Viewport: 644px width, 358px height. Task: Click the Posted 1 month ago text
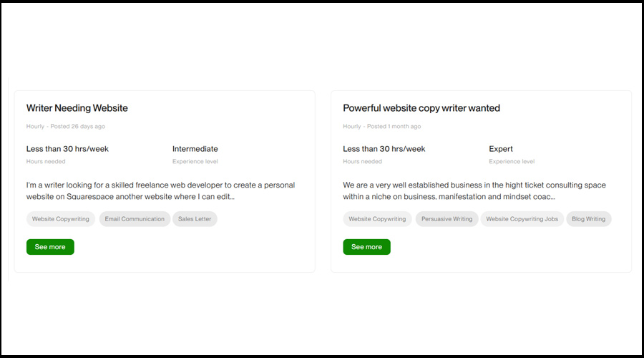(394, 127)
